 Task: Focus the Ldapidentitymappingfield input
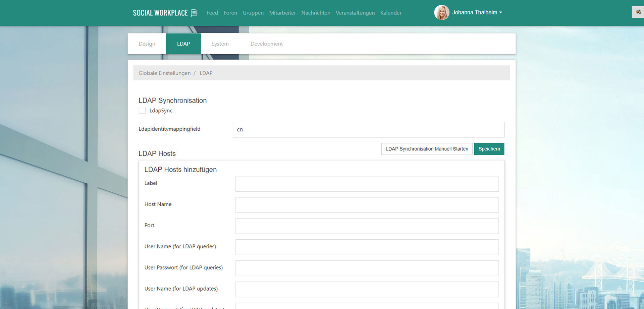368,130
